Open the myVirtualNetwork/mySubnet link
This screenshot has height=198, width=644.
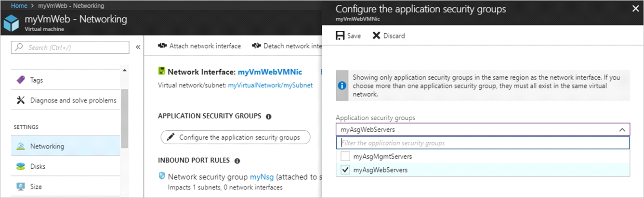(270, 85)
